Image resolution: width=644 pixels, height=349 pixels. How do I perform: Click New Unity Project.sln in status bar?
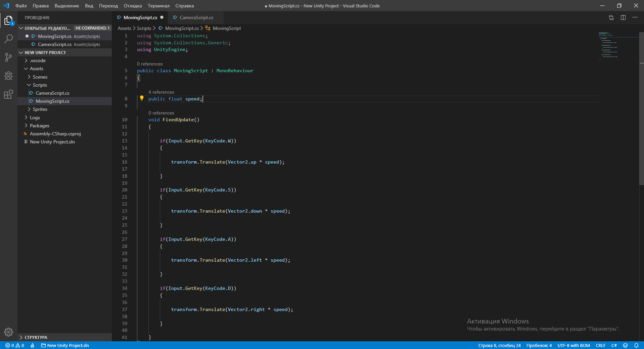65,345
